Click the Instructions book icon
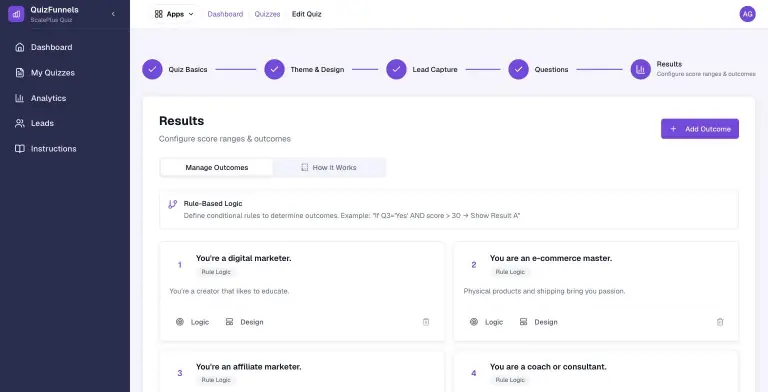The height and width of the screenshot is (392, 768). (x=20, y=148)
